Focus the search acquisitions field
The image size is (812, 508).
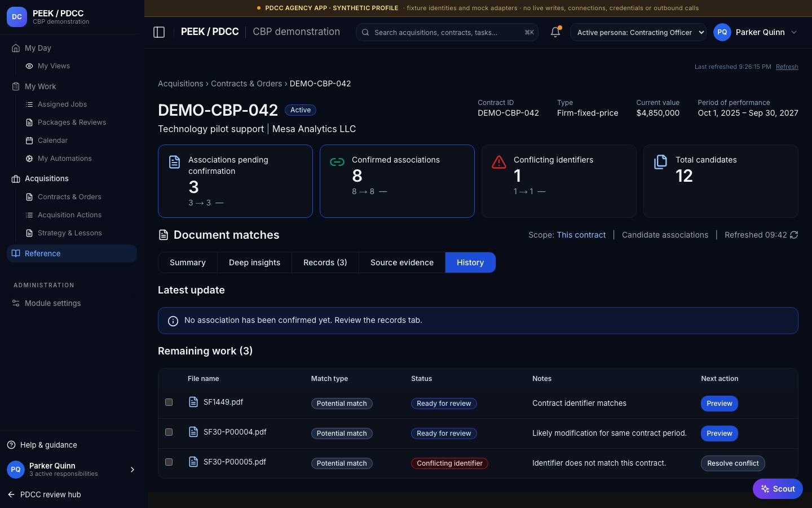click(x=447, y=32)
